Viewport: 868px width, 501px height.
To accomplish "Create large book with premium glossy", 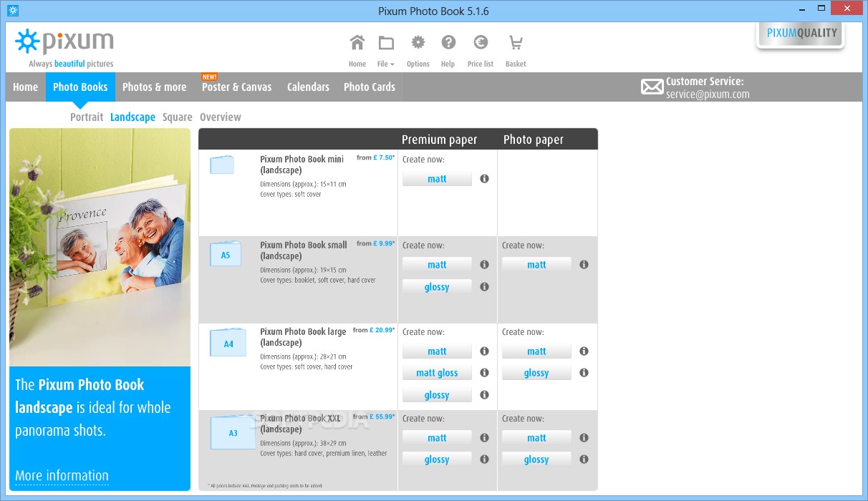I will tap(437, 395).
